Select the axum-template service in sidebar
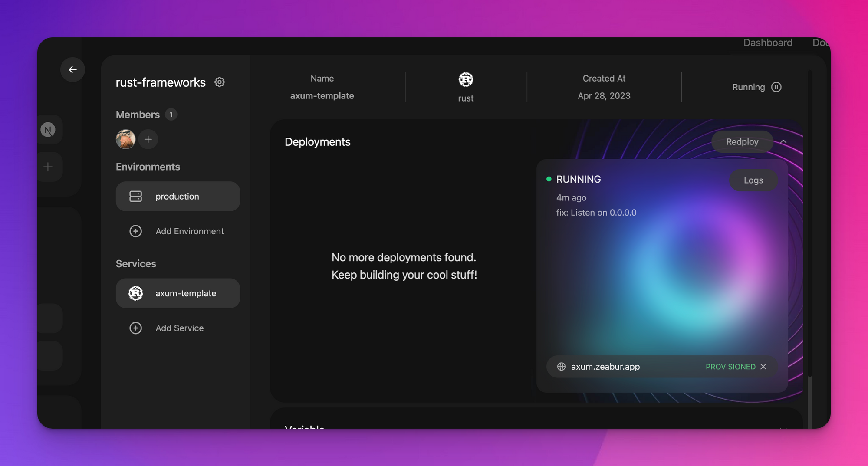Screen dimensions: 868x466 point(178,293)
